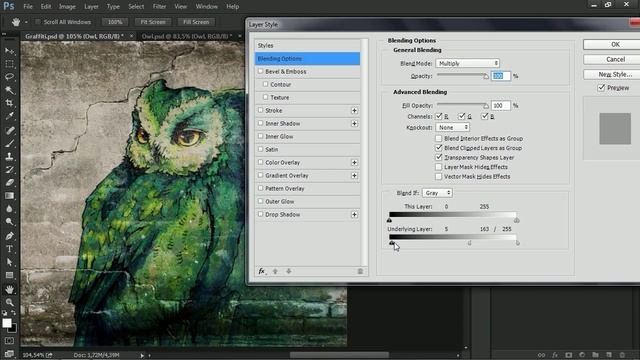640x360 pixels.
Task: Click the foreground color swatch
Action: coord(7,323)
